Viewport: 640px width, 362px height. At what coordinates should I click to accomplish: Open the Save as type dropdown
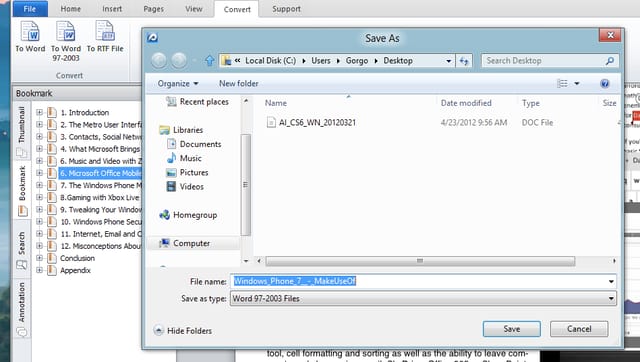423,298
